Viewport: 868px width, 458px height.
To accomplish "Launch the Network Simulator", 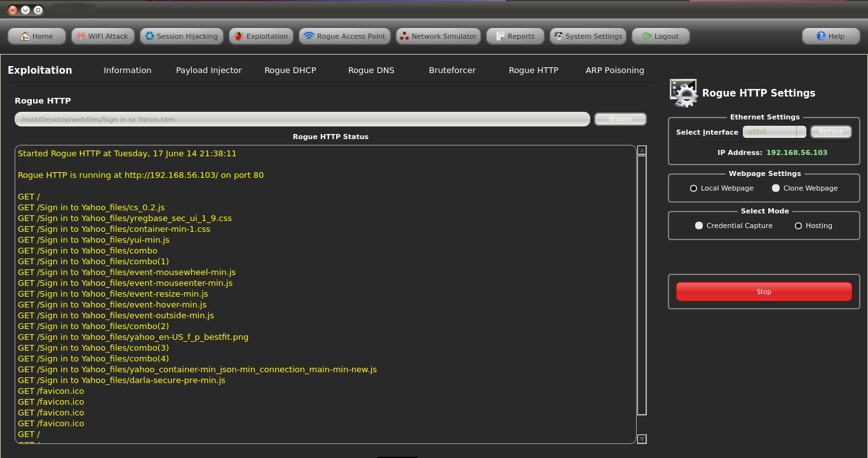I will (x=438, y=36).
